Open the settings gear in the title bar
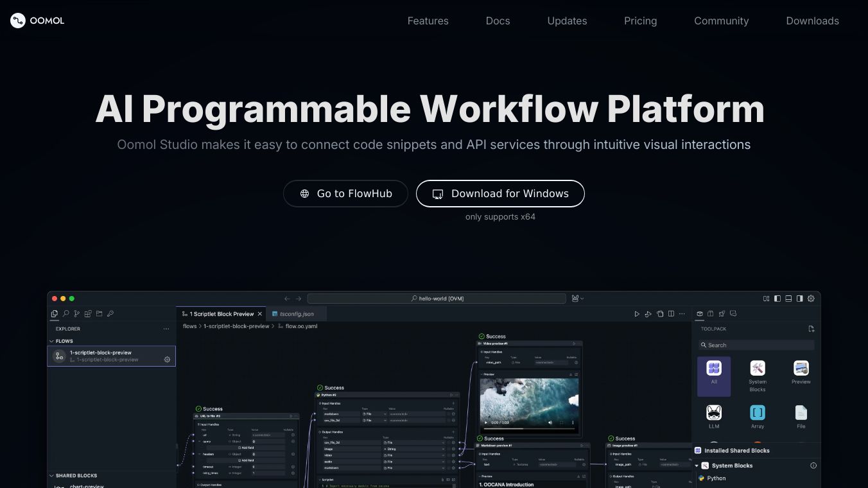The height and width of the screenshot is (488, 868). tap(811, 299)
